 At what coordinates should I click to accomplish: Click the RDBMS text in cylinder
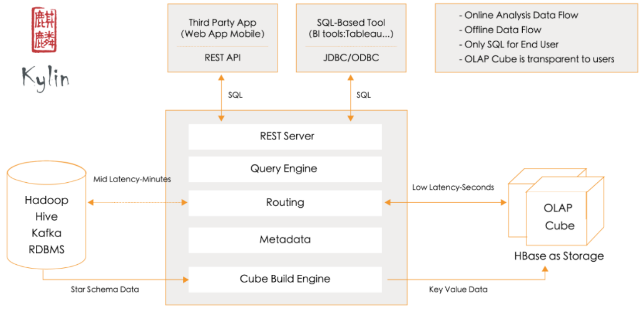click(x=47, y=249)
